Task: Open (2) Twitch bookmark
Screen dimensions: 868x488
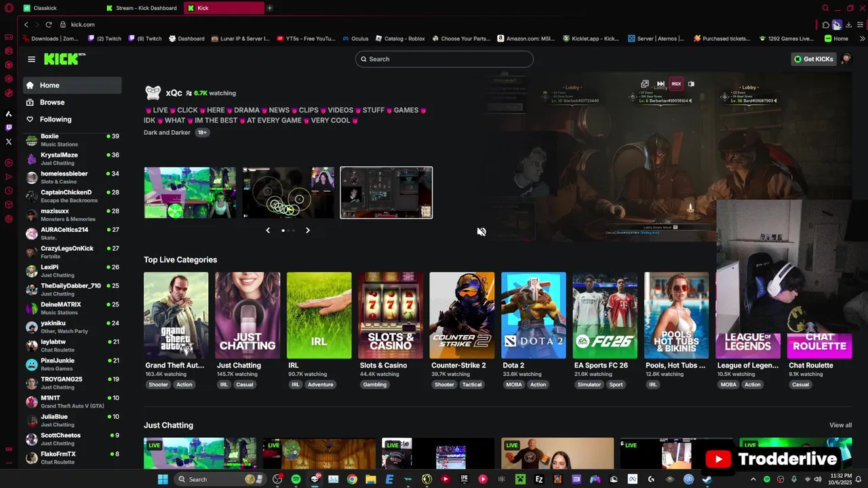Action: (104, 39)
